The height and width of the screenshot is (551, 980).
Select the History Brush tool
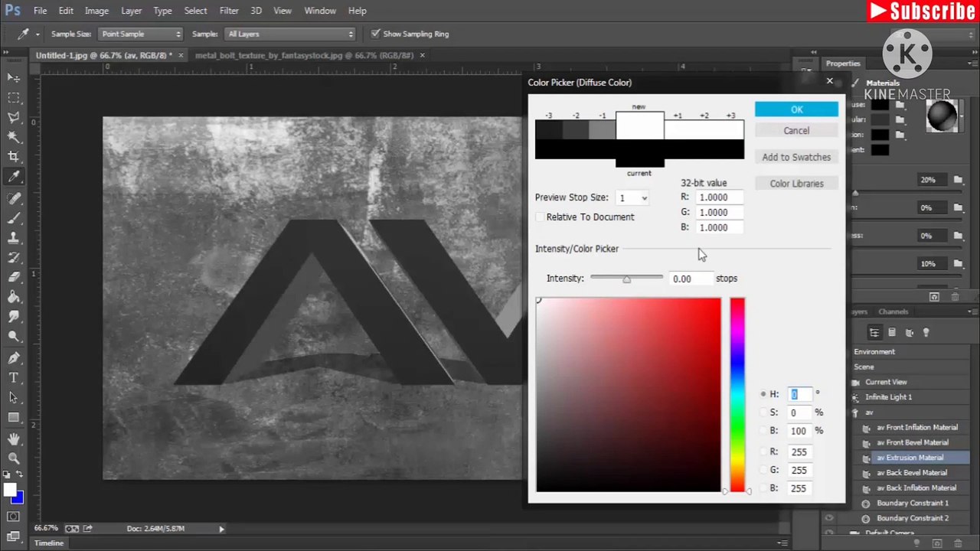tap(14, 258)
